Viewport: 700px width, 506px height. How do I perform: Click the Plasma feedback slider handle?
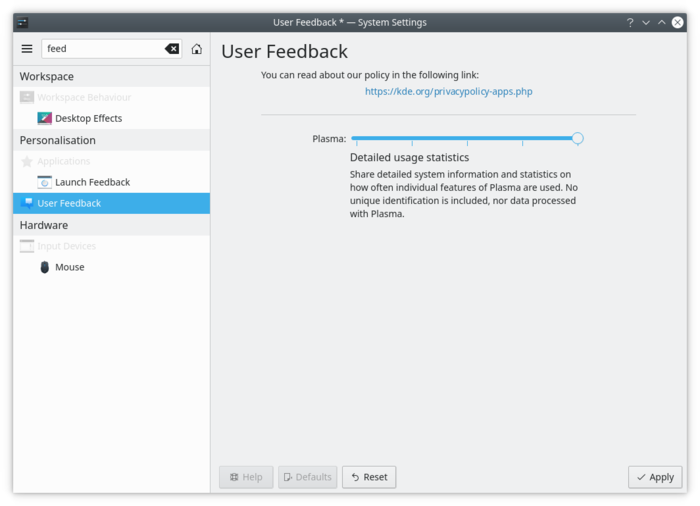pos(577,138)
